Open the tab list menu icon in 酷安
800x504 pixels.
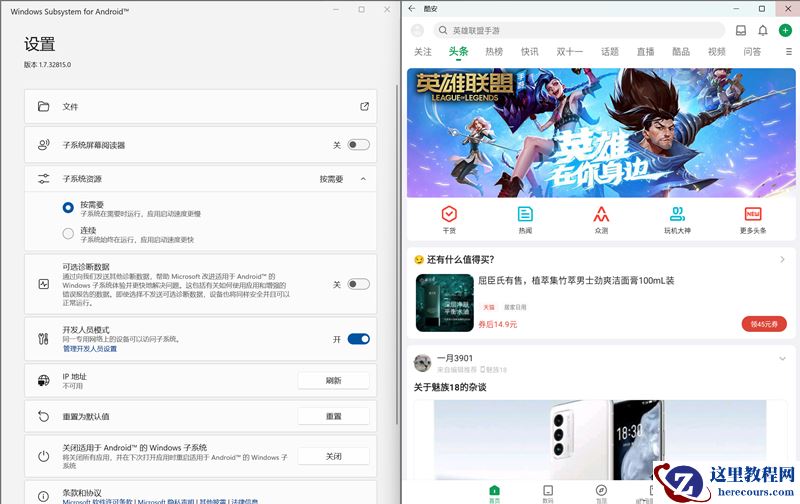pos(789,52)
